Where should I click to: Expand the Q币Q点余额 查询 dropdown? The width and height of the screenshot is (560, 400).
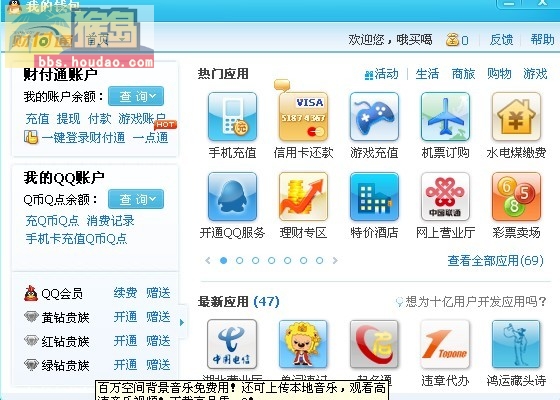(136, 199)
